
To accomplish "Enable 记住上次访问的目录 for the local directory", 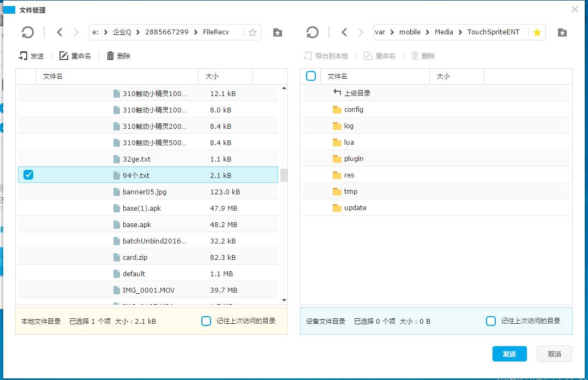I will click(x=206, y=321).
